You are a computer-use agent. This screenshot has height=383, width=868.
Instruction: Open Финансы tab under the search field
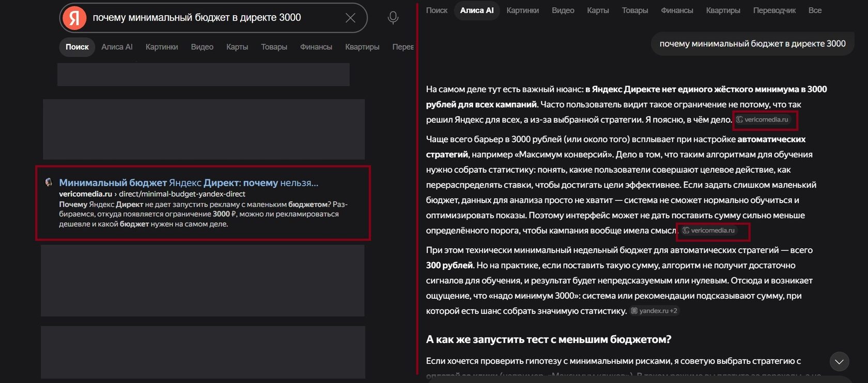point(316,47)
